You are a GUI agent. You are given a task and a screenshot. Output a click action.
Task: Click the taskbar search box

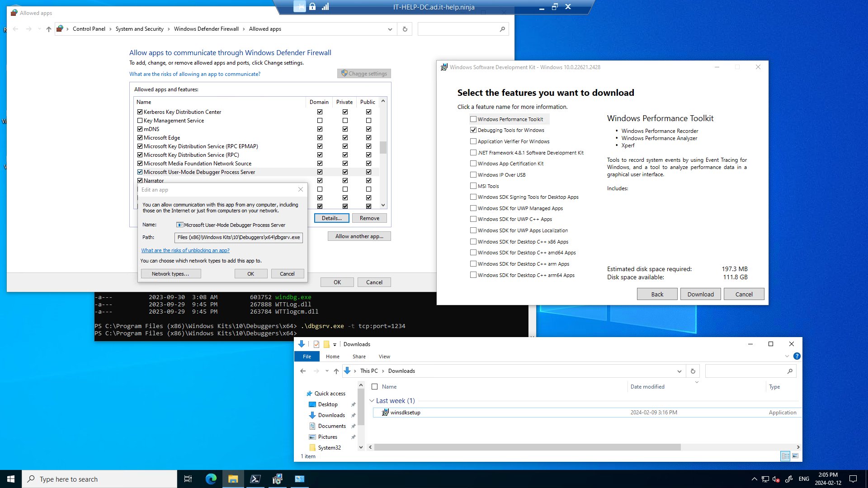[99, 479]
